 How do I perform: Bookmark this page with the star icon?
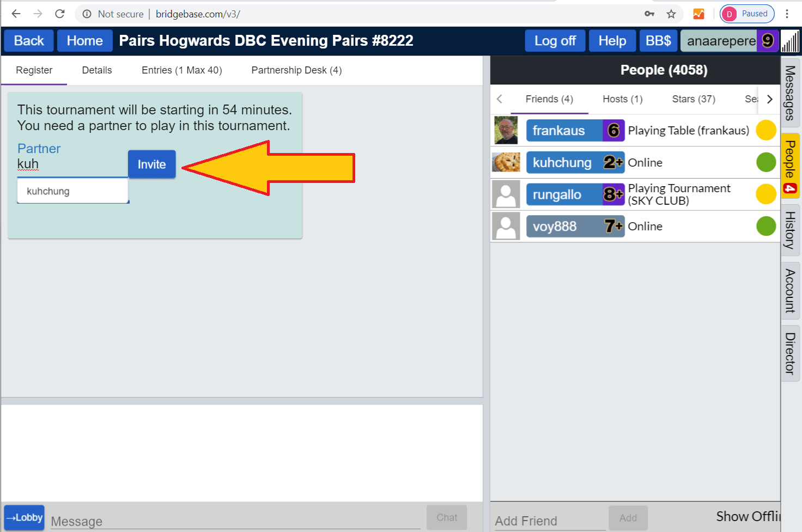coord(671,14)
